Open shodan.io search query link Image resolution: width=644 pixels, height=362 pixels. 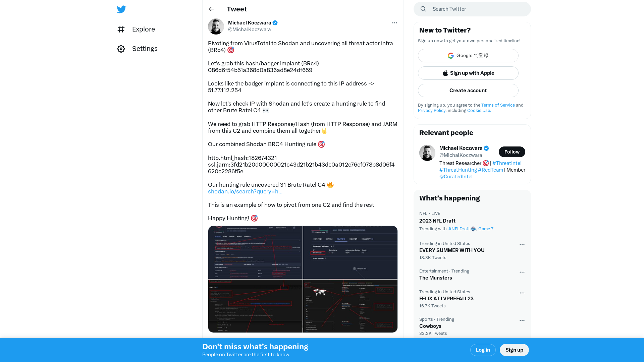245,191
